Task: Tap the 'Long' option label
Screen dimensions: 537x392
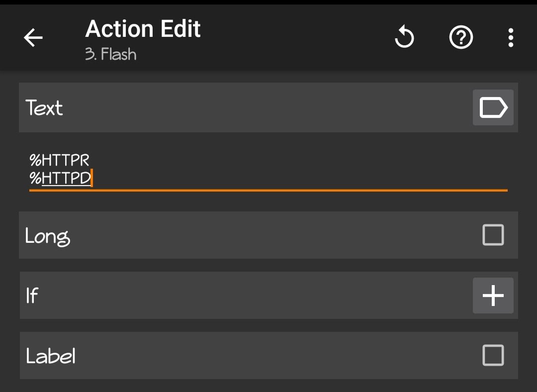Action: [x=48, y=236]
